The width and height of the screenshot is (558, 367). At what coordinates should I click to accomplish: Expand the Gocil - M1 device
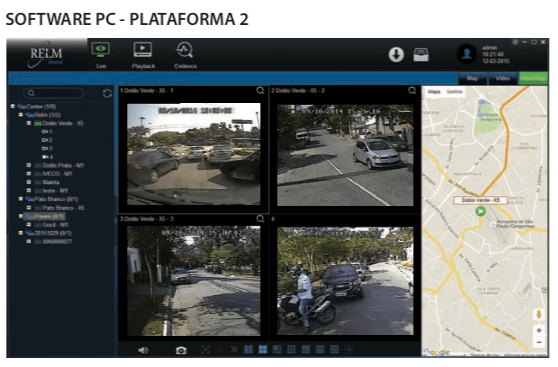click(x=28, y=225)
